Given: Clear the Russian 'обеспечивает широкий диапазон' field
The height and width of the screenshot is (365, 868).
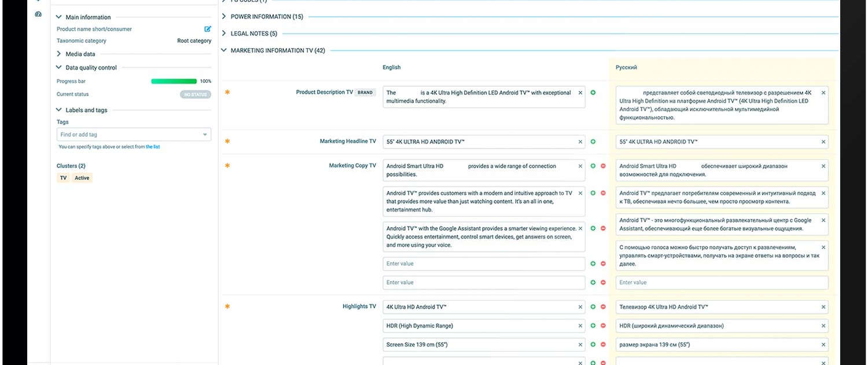Looking at the screenshot, I should coord(823,166).
